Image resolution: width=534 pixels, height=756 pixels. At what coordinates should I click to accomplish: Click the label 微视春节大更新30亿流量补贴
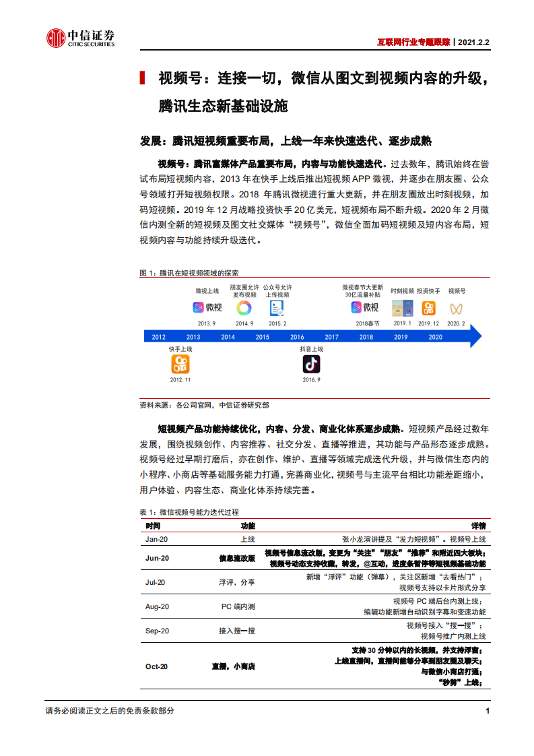(362, 290)
